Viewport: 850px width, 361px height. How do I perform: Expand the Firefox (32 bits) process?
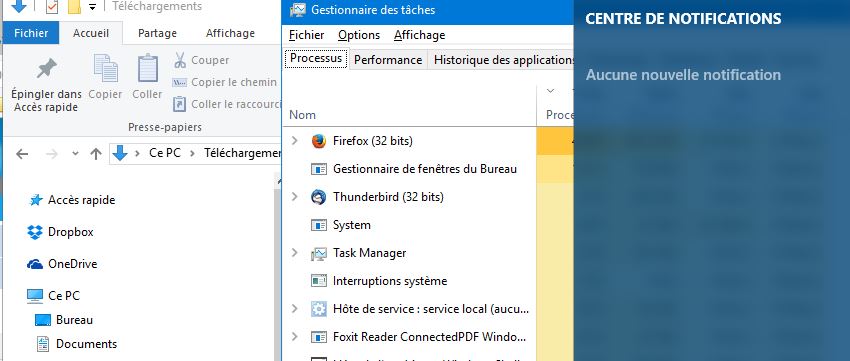point(294,141)
